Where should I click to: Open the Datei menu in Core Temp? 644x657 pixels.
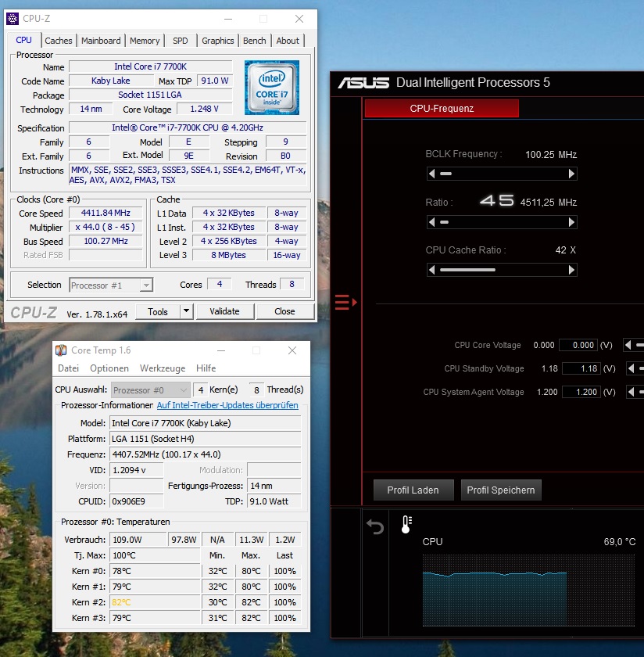pyautogui.click(x=68, y=368)
